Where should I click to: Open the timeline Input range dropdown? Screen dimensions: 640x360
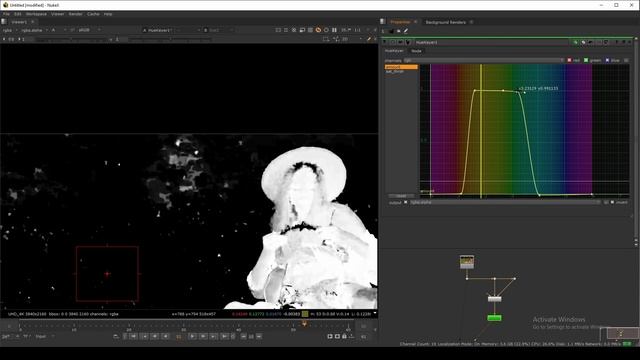pos(44,336)
